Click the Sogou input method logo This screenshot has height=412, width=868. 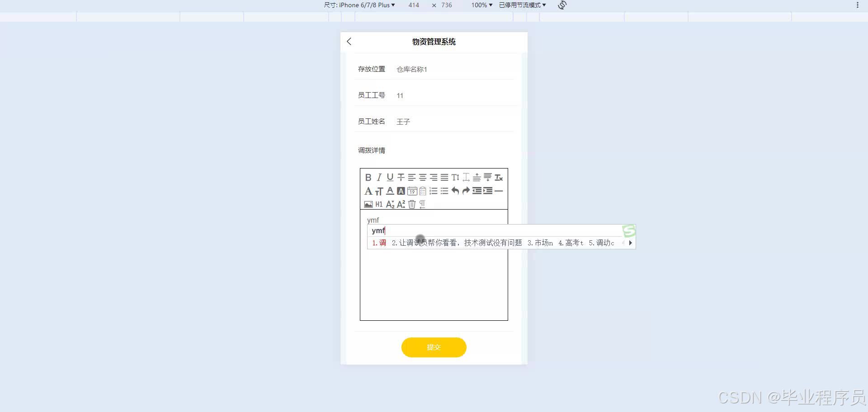tap(629, 231)
